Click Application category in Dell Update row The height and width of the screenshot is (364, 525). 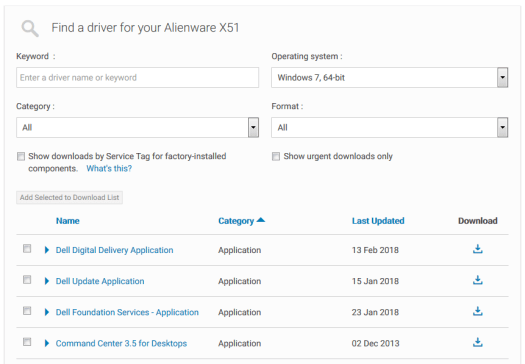click(239, 281)
